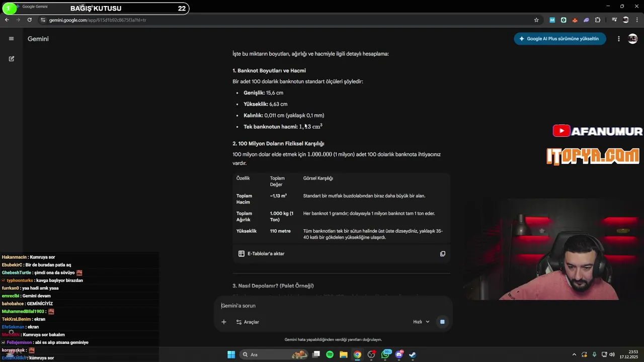The width and height of the screenshot is (644, 362).
Task: Click the microphone tray icon
Action: click(594, 354)
